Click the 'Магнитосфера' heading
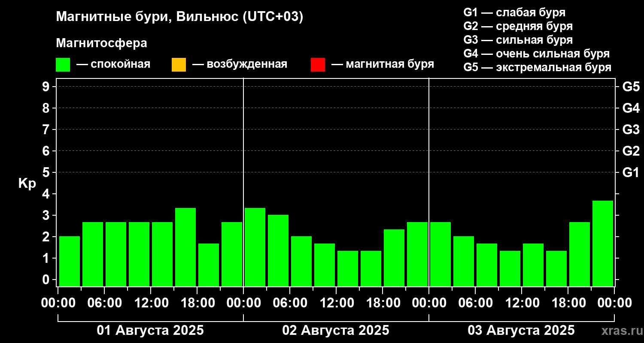This screenshot has width=644, height=343. click(101, 43)
